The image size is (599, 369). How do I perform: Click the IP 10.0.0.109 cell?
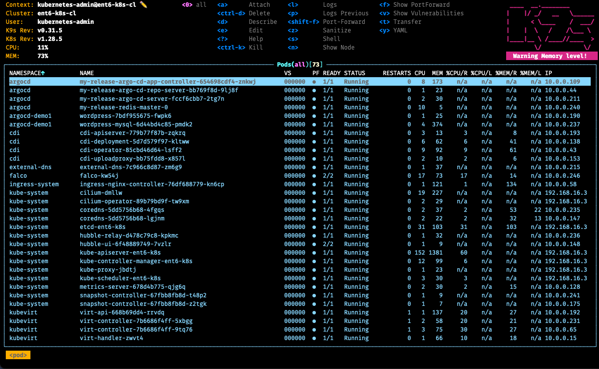click(563, 82)
